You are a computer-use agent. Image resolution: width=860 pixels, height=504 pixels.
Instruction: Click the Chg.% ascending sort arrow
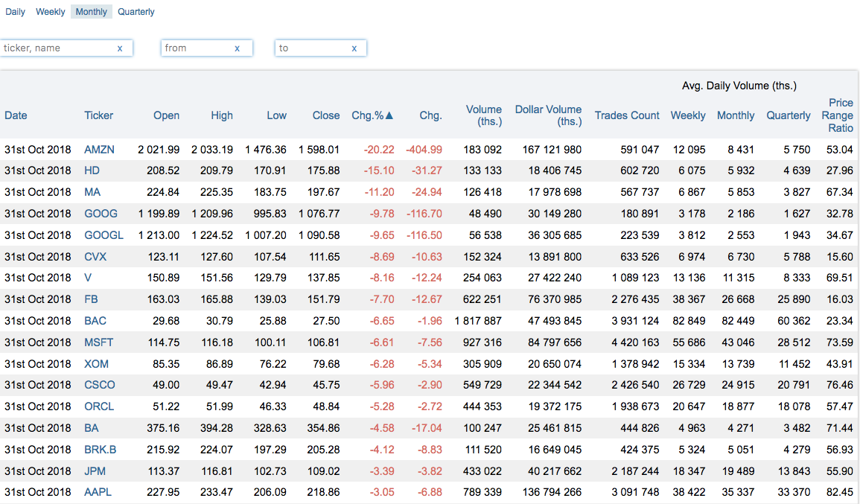point(389,115)
